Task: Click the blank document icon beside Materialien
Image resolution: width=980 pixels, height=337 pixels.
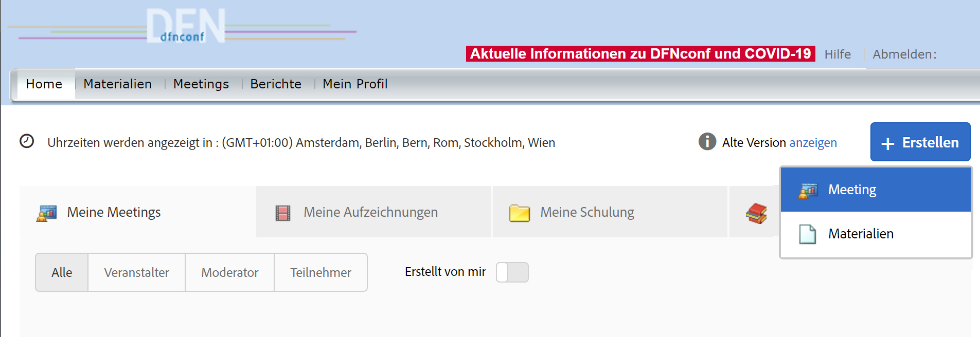Action: 807,234
